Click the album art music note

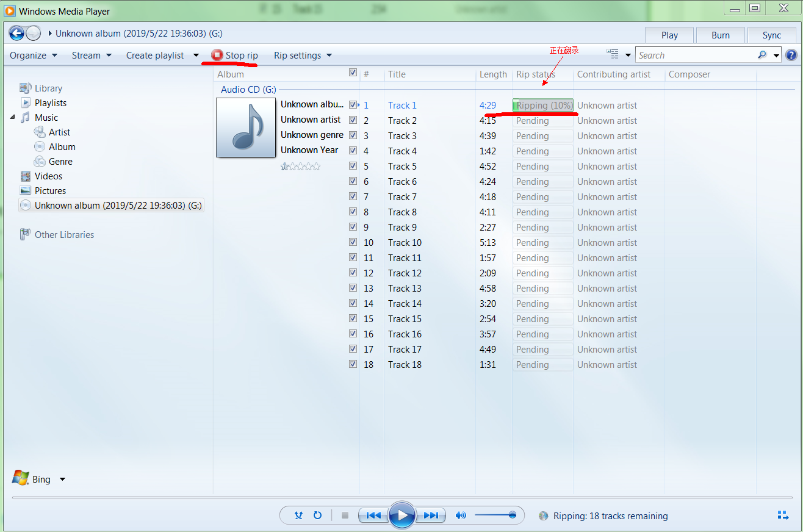point(246,128)
